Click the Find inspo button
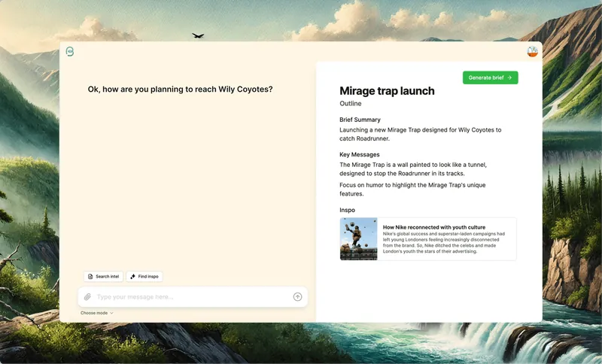 (144, 277)
